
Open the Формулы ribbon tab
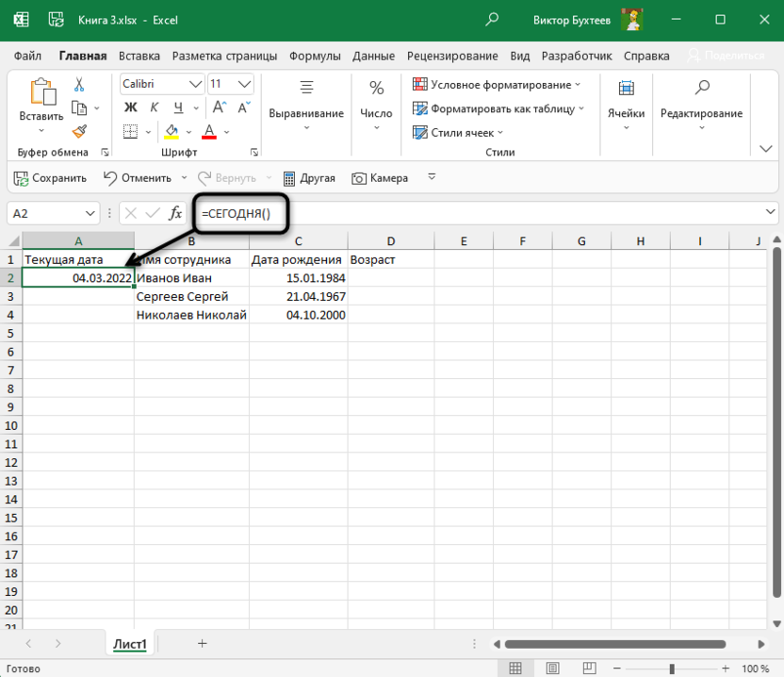tap(315, 56)
